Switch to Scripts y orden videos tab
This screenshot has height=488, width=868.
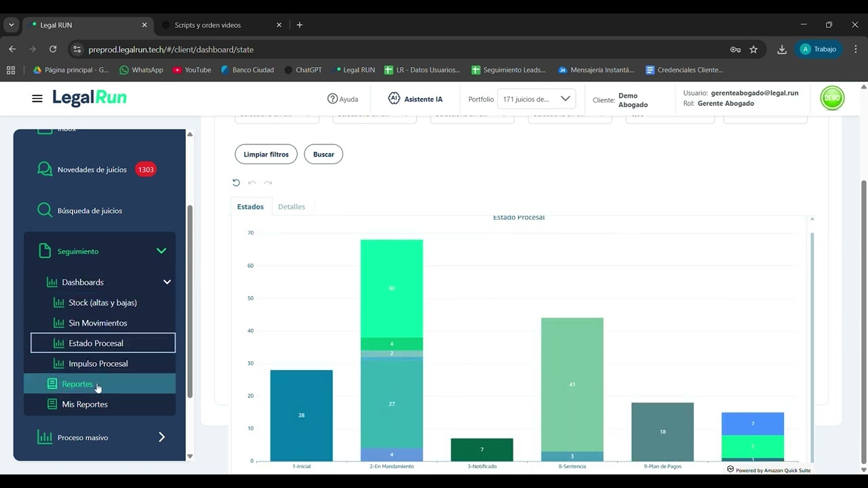pos(208,25)
